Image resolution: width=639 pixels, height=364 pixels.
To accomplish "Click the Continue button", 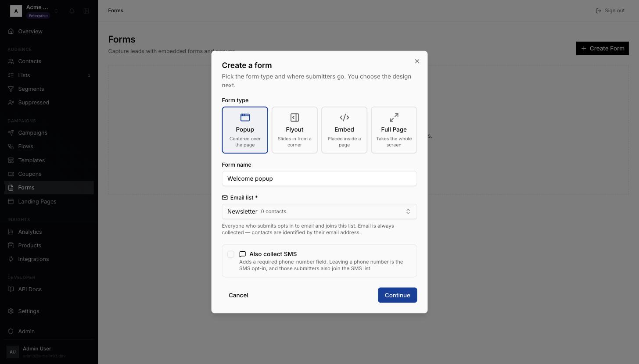I will pyautogui.click(x=398, y=295).
